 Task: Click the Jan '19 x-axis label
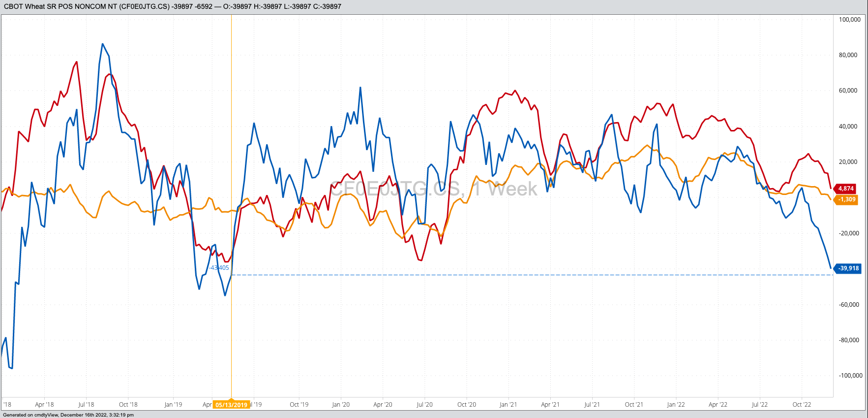[x=173, y=405]
